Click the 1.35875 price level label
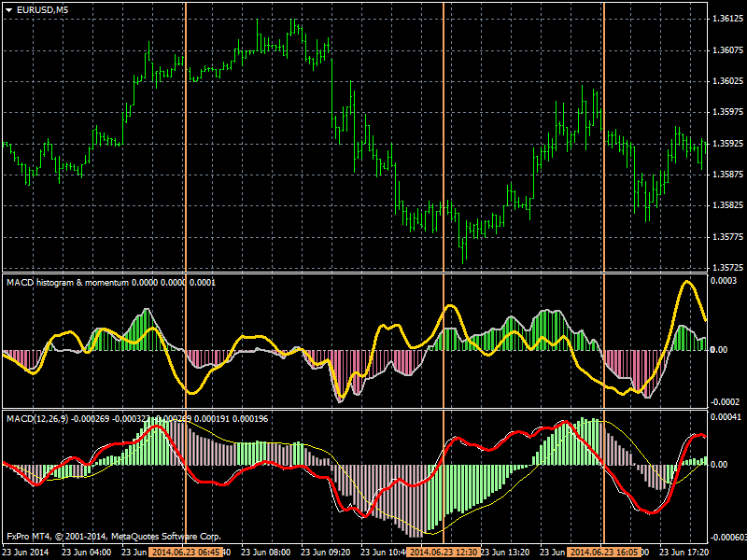Viewport: 747px width, 560px height. click(x=727, y=175)
